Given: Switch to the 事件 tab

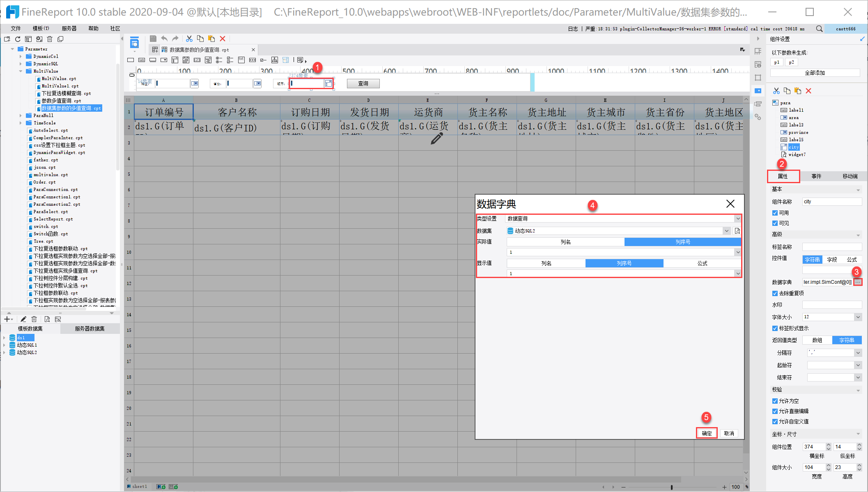Looking at the screenshot, I should [x=816, y=176].
